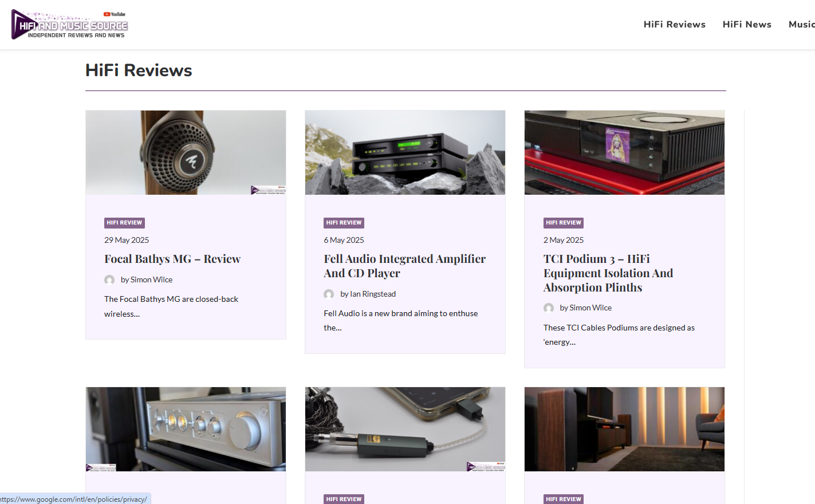Click Simon Wilce avatar under TCI Podium review
815x504 pixels.
pos(549,308)
